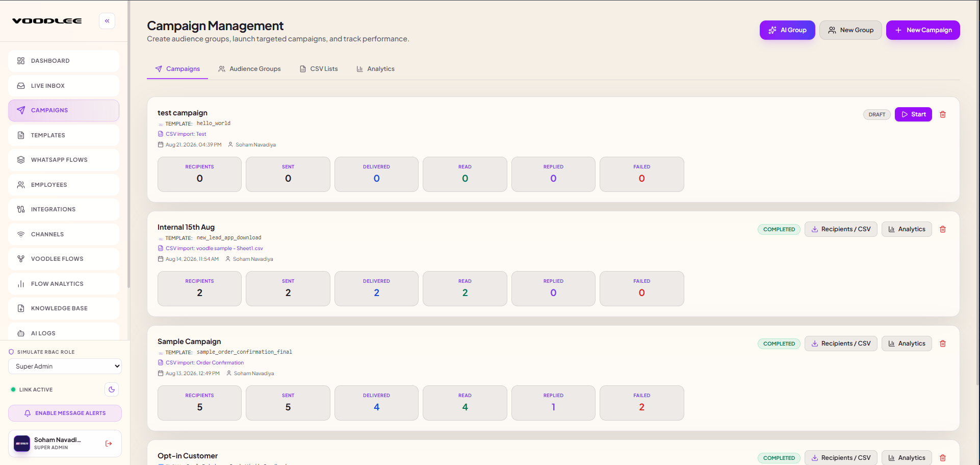The image size is (980, 465).
Task: Toggle dark mode moon icon
Action: [112, 389]
